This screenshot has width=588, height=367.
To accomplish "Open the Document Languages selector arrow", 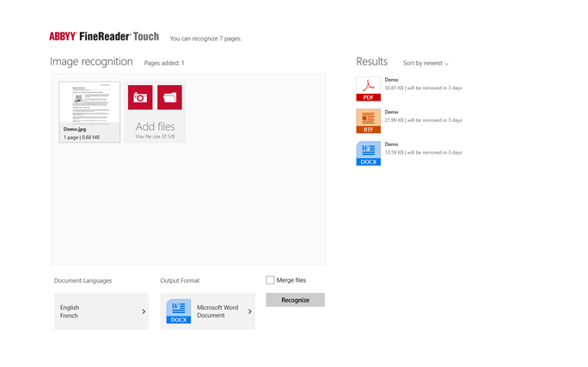I will click(x=144, y=311).
